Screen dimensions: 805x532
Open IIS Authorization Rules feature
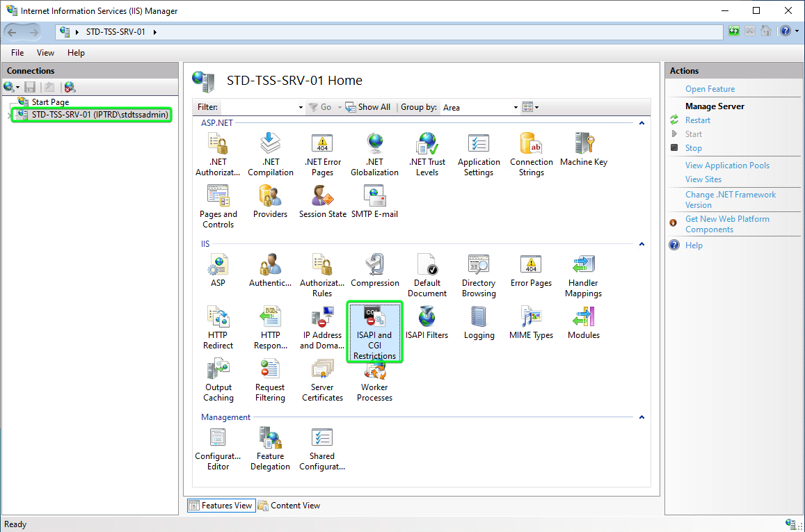(322, 275)
